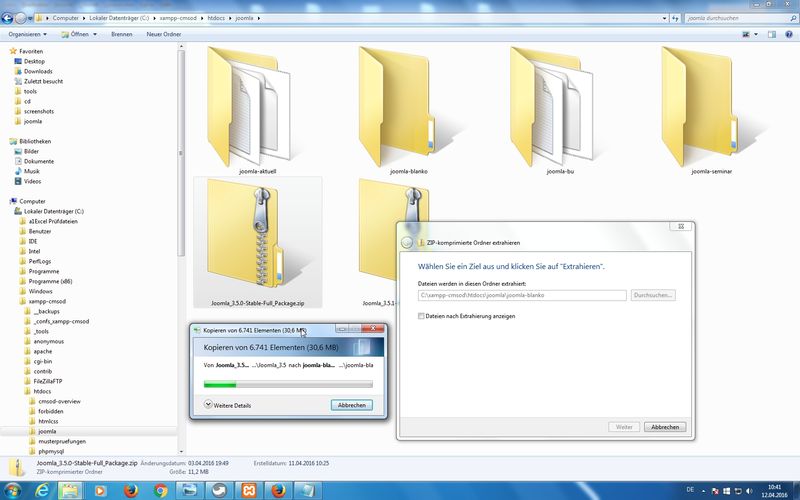Open Windows Explorer taskbar icon
Viewport: 800px width, 500px height.
(x=70, y=491)
